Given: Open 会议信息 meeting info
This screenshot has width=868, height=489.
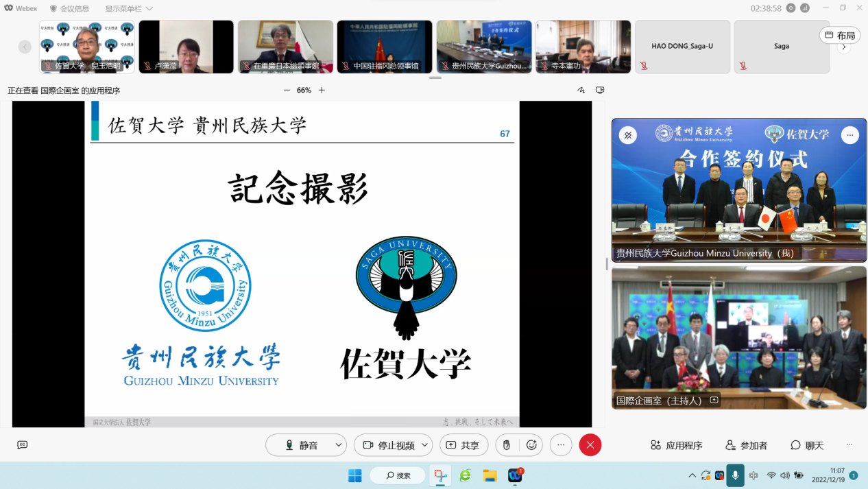Looking at the screenshot, I should [69, 9].
